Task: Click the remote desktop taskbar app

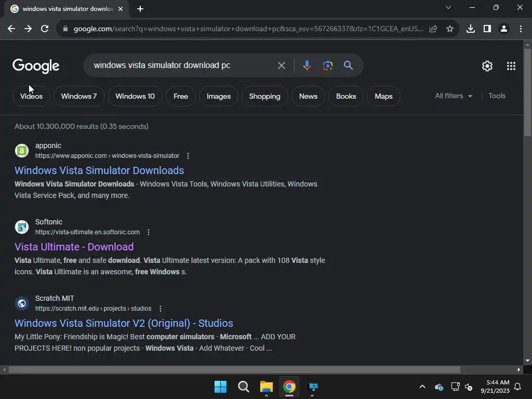Action: [x=312, y=387]
